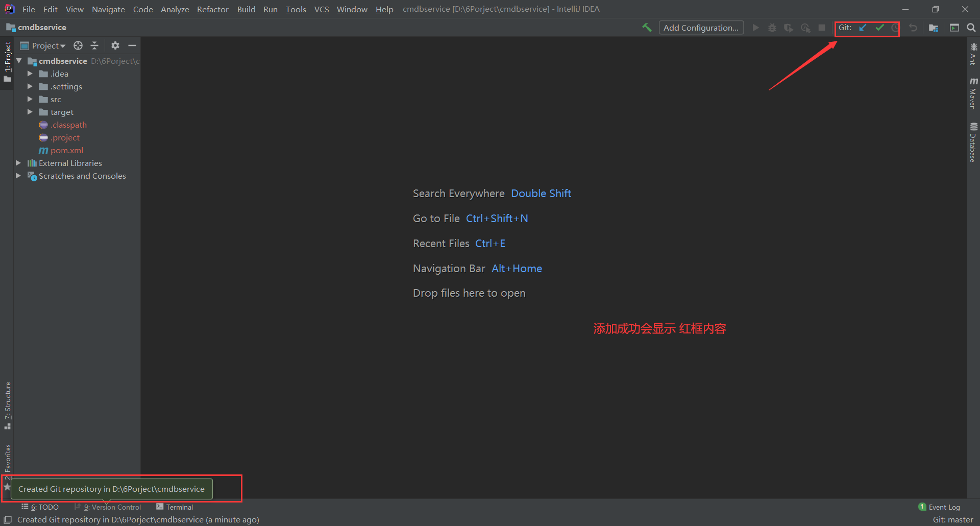Select opened file with the crosshair icon

(78, 45)
